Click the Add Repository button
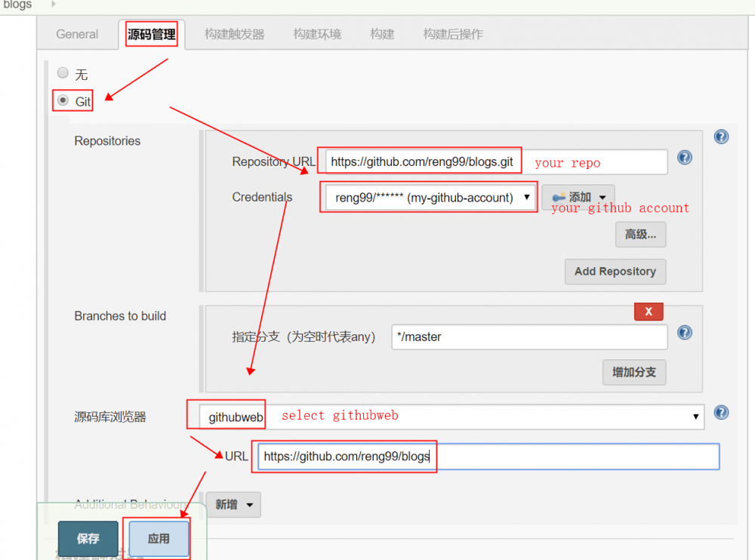 pos(615,272)
